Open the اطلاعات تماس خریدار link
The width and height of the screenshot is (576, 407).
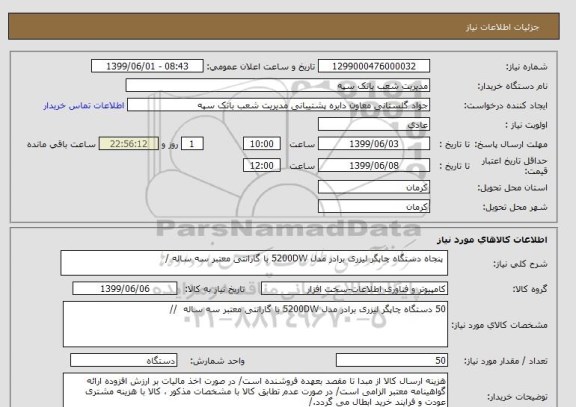coord(84,106)
